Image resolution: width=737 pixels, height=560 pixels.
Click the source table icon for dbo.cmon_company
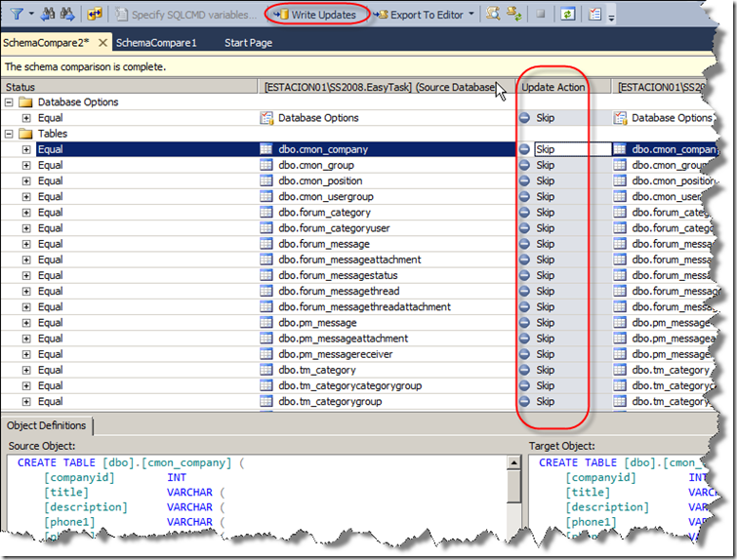coord(266,149)
